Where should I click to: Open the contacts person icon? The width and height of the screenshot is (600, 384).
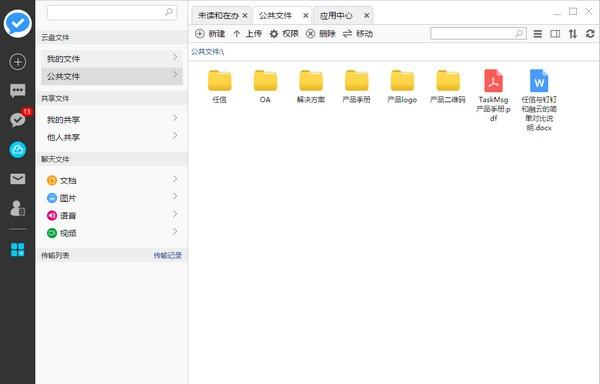click(x=18, y=208)
